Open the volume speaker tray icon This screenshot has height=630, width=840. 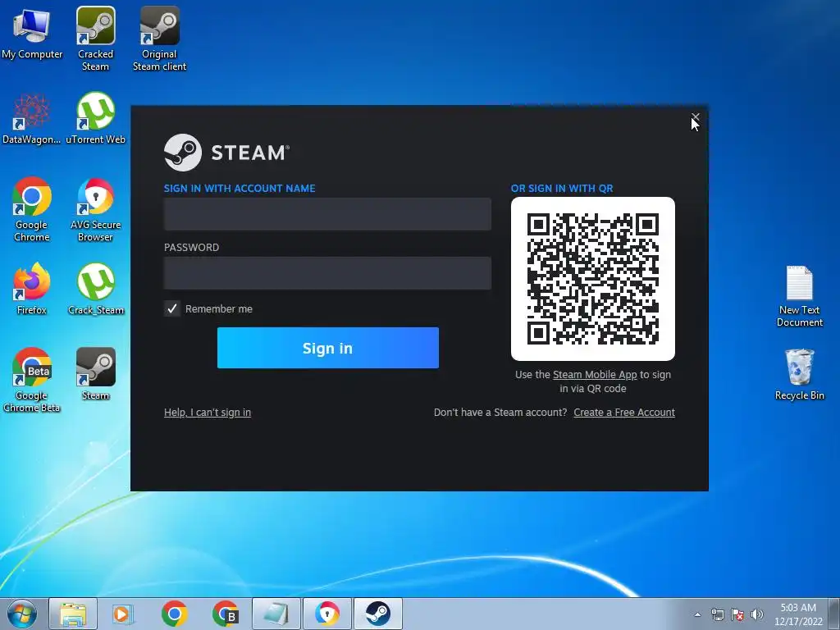tap(757, 614)
